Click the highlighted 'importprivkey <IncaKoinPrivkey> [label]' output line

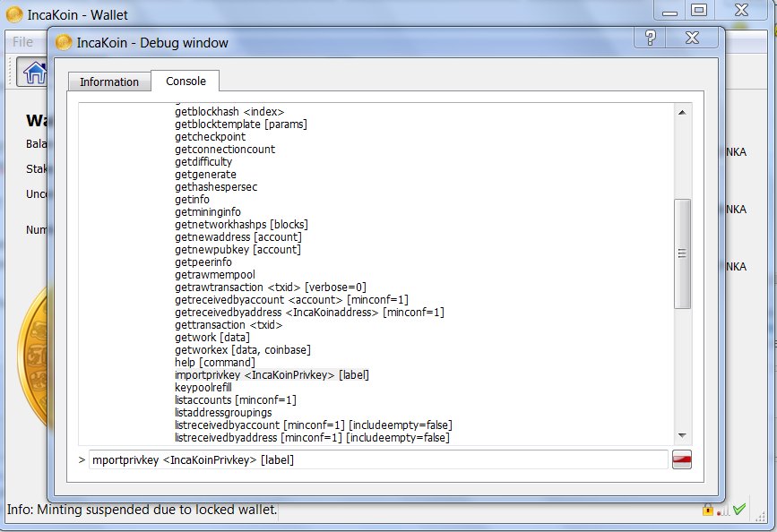click(x=272, y=375)
